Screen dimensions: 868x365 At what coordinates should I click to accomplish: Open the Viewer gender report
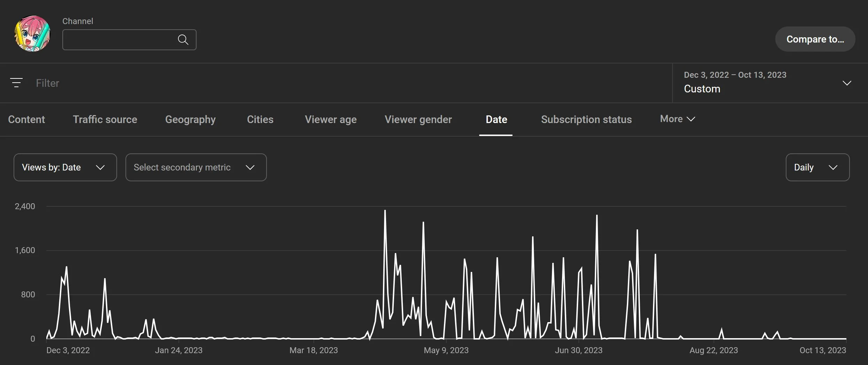[418, 120]
